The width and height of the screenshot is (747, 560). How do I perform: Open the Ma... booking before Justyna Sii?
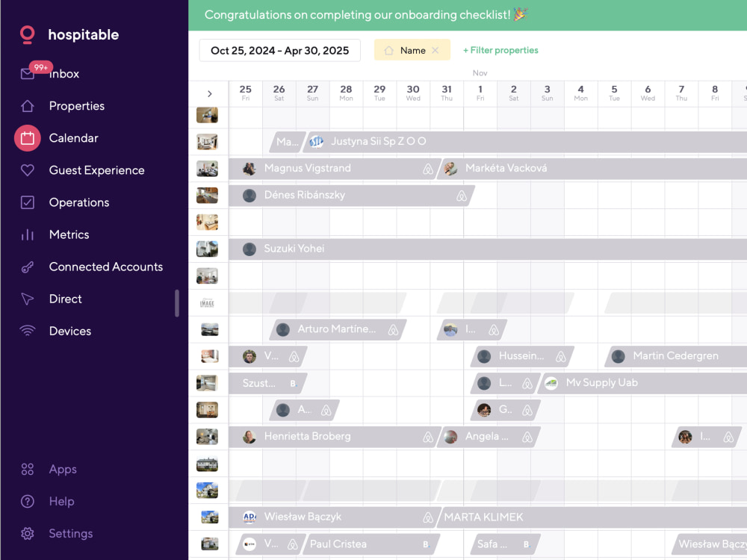coord(288,142)
